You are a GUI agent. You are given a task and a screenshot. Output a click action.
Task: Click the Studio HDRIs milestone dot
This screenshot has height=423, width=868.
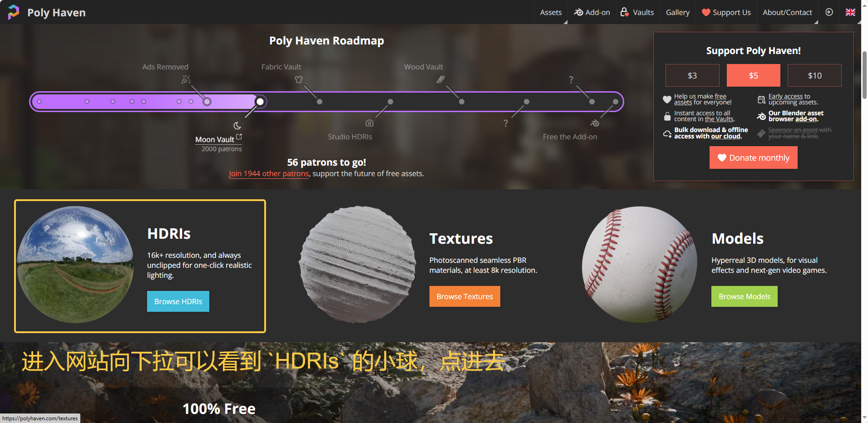(390, 102)
